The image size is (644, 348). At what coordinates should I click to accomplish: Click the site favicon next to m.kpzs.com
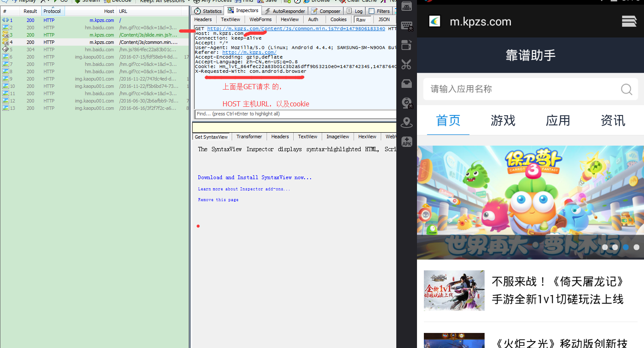(435, 22)
